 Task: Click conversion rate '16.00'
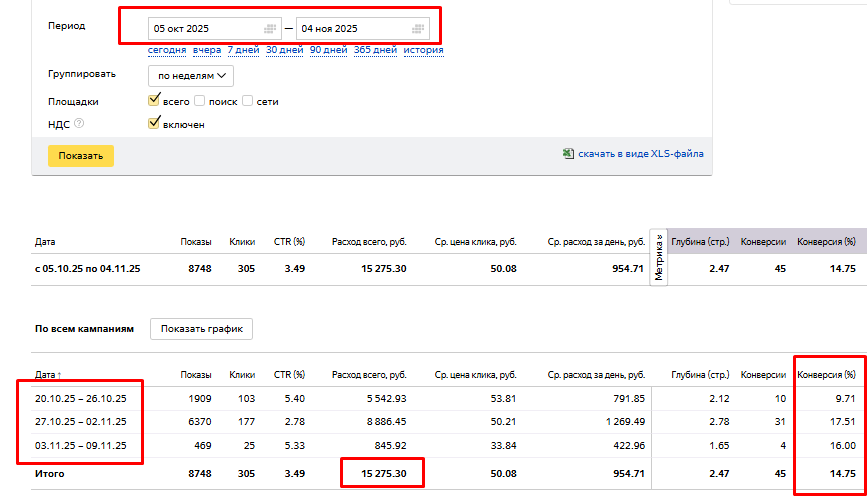click(x=843, y=446)
